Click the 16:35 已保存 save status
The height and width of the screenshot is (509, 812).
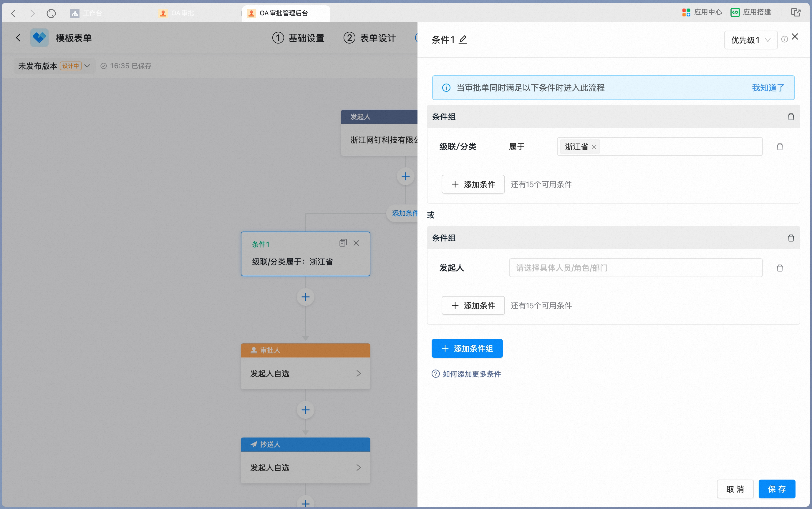[x=126, y=66]
